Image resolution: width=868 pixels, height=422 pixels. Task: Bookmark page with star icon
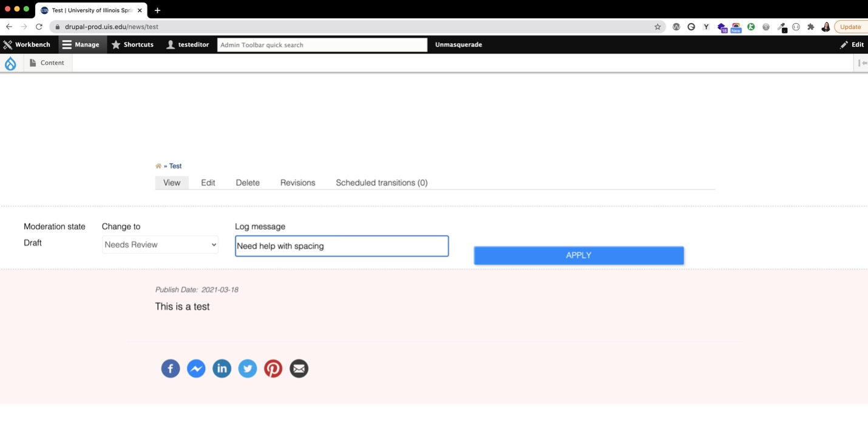click(x=657, y=27)
